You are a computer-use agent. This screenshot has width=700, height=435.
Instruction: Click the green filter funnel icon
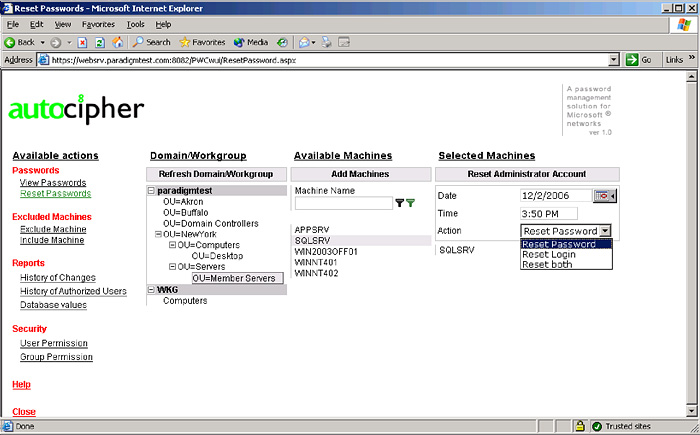click(410, 203)
